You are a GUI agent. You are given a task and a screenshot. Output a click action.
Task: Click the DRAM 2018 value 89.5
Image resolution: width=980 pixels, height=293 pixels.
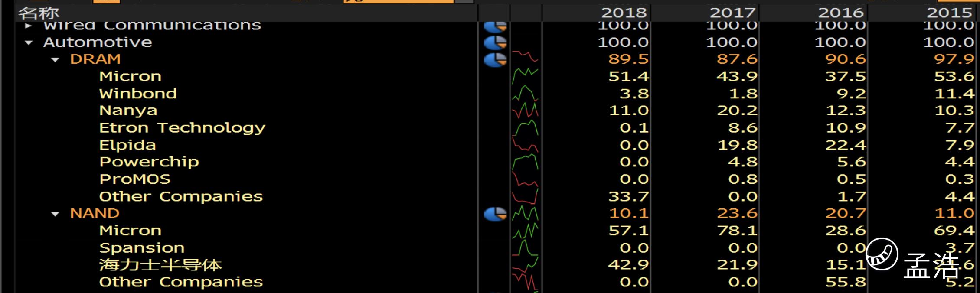pos(628,59)
